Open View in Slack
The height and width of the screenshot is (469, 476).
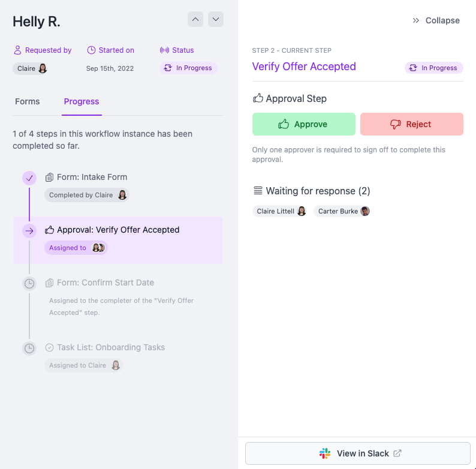point(358,453)
